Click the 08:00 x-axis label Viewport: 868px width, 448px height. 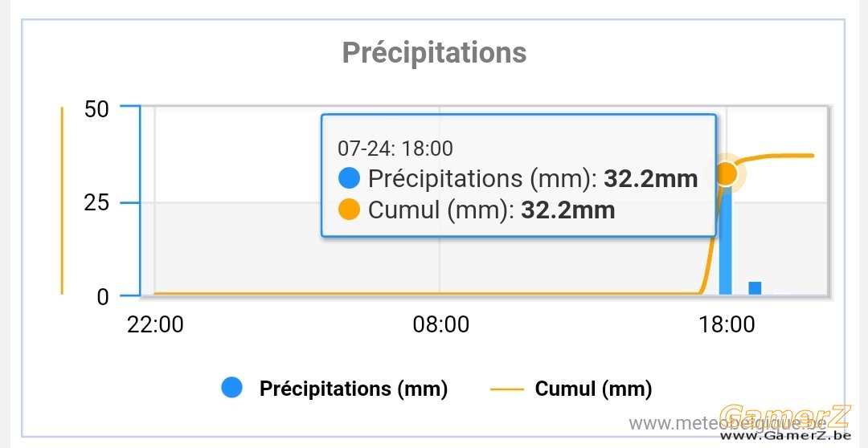tap(440, 325)
